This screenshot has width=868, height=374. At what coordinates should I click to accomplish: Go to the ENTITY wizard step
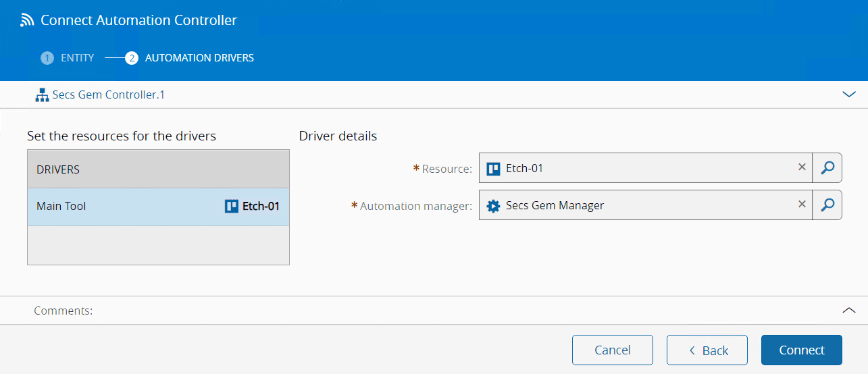(68, 58)
